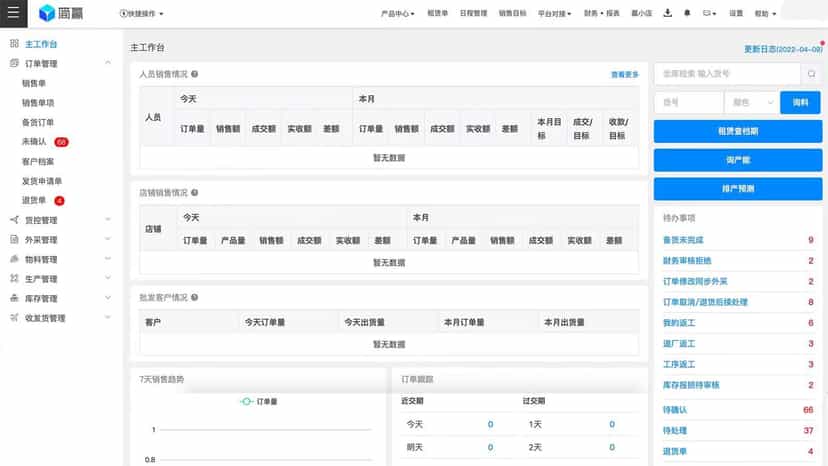Open 我的返工 todo item
The height and width of the screenshot is (466, 828).
(679, 323)
